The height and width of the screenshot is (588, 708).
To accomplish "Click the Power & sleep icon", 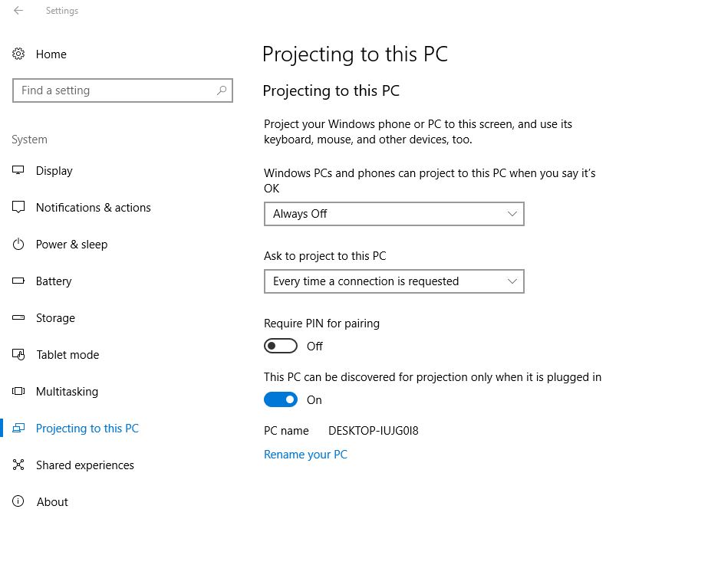I will [x=18, y=244].
